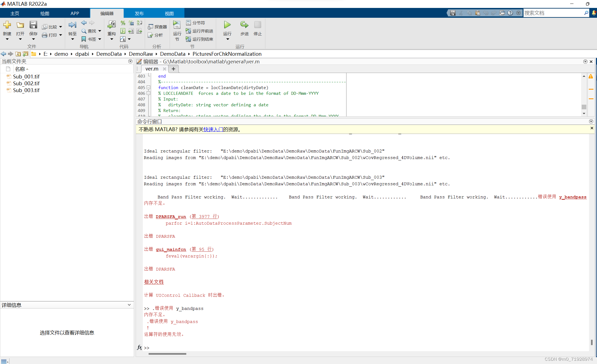This screenshot has width=597, height=364.
Task: Open the Code Analyzer (分析) tool
Action: [156, 35]
